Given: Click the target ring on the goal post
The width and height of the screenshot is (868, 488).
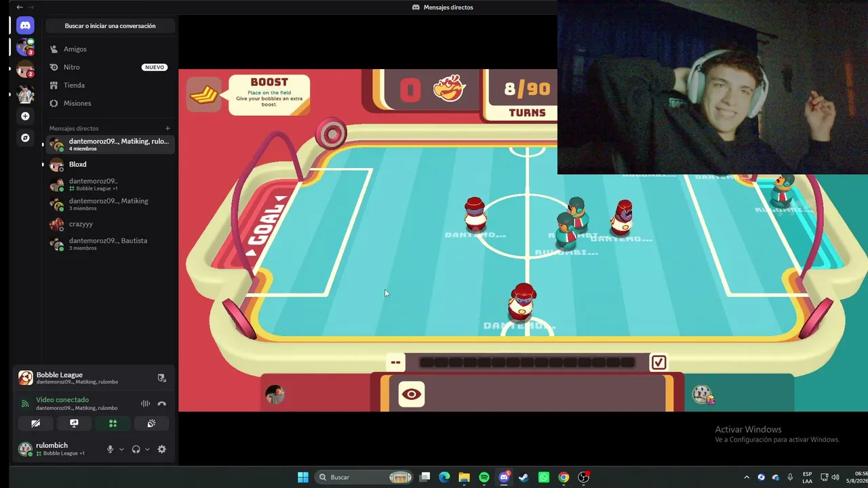Looking at the screenshot, I should coord(332,135).
